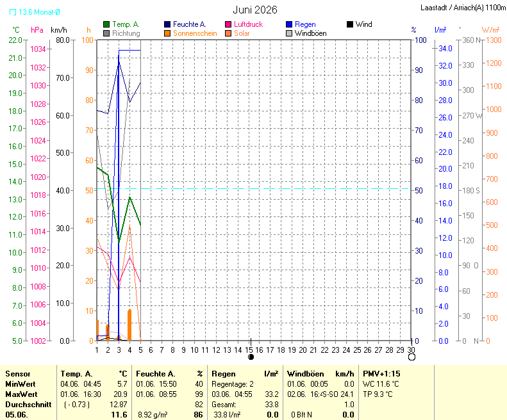Click the light gray Windböen legend swatch
This screenshot has width=507, height=420.
click(x=289, y=33)
